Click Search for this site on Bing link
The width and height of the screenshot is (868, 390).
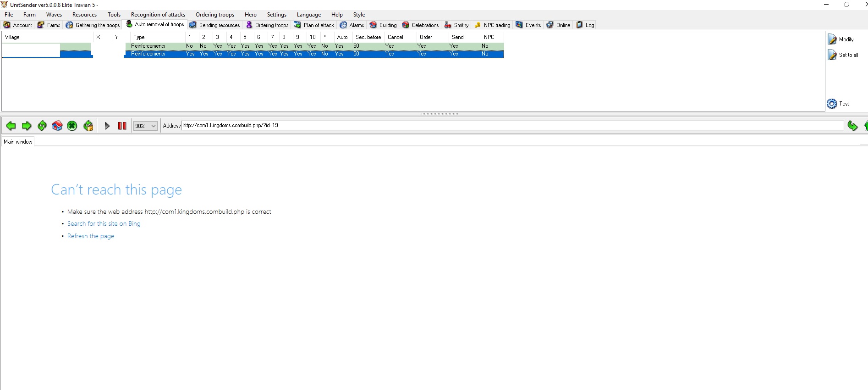click(x=104, y=223)
